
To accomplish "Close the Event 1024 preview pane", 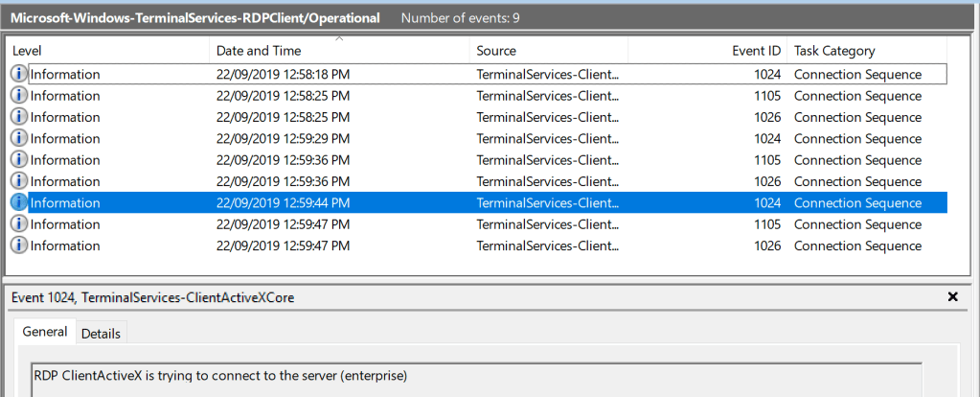I will (x=952, y=297).
